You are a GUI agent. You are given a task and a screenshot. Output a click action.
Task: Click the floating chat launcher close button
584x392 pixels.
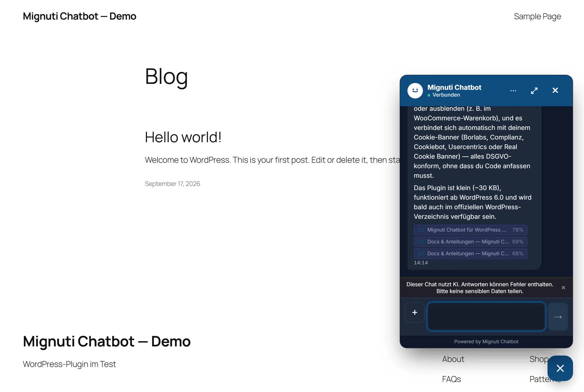click(x=560, y=368)
